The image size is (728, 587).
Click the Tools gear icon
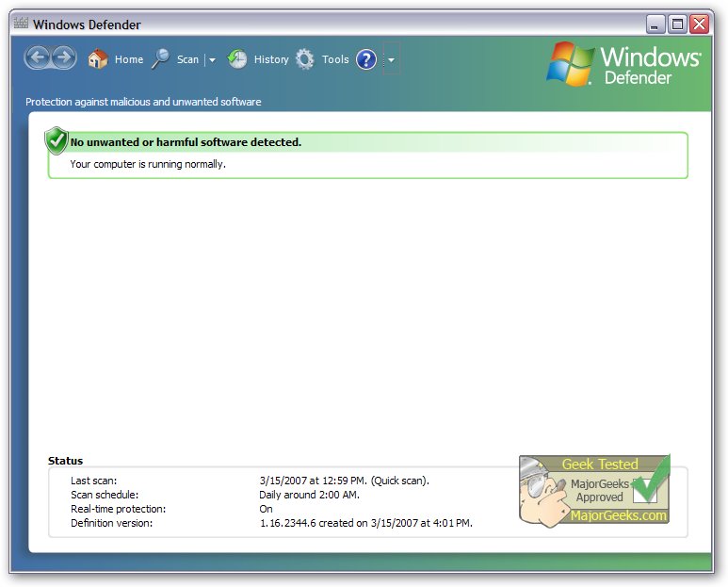(x=305, y=59)
